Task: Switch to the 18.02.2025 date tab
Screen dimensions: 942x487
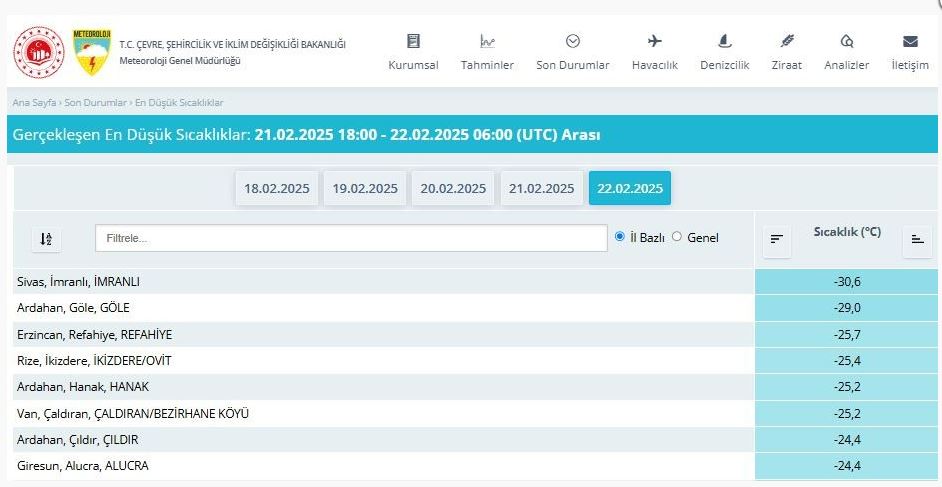Action: coord(277,188)
